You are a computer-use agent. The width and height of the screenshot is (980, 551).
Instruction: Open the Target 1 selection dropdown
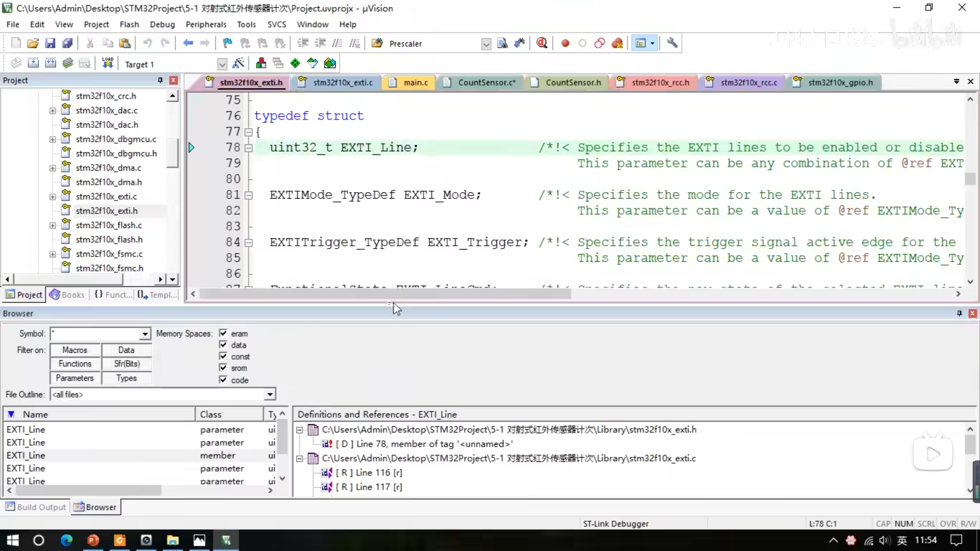coord(222,64)
